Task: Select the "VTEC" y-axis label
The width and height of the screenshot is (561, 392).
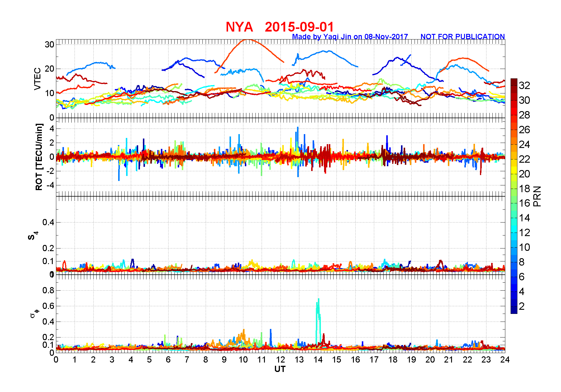Action: [x=37, y=79]
